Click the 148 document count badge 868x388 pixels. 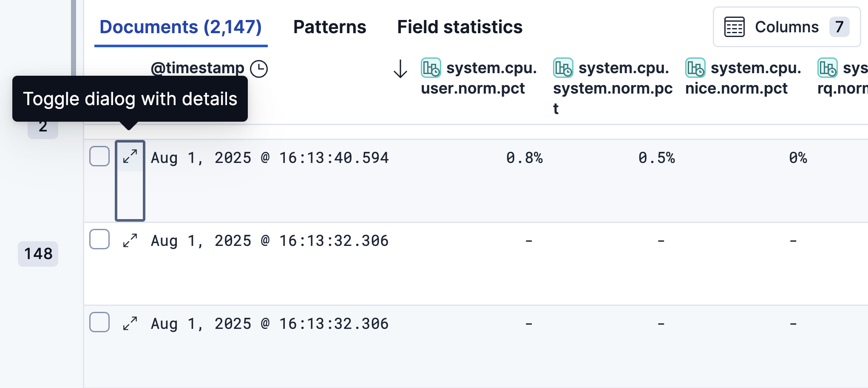[38, 254]
